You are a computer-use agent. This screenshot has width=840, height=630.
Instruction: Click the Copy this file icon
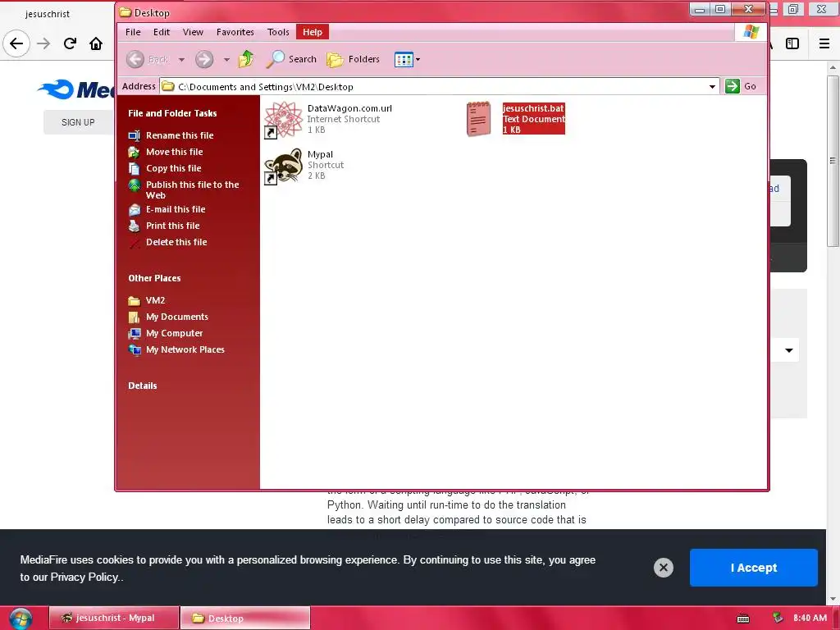(134, 169)
